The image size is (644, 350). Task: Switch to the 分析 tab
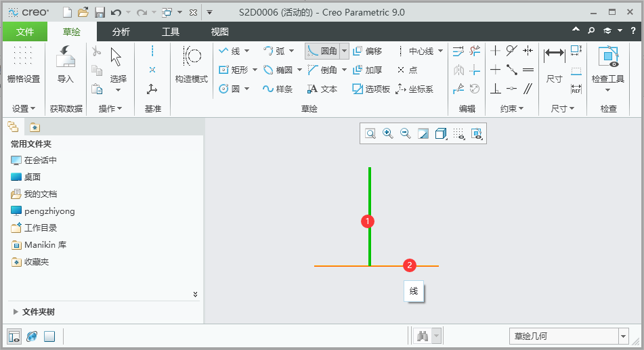click(x=121, y=32)
